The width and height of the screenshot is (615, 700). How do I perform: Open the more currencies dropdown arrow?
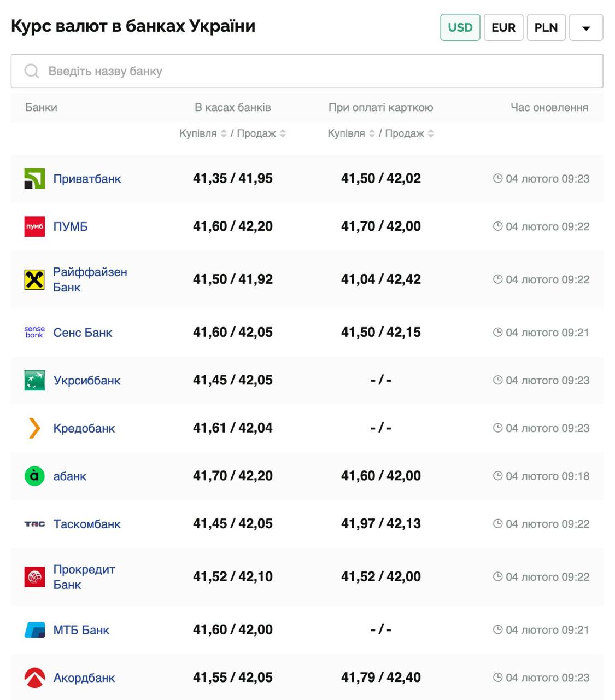pyautogui.click(x=586, y=28)
